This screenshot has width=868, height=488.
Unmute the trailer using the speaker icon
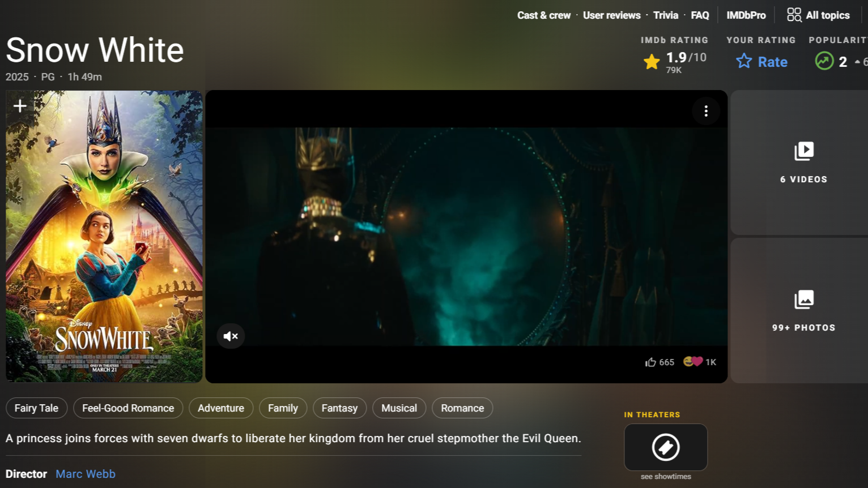[231, 336]
